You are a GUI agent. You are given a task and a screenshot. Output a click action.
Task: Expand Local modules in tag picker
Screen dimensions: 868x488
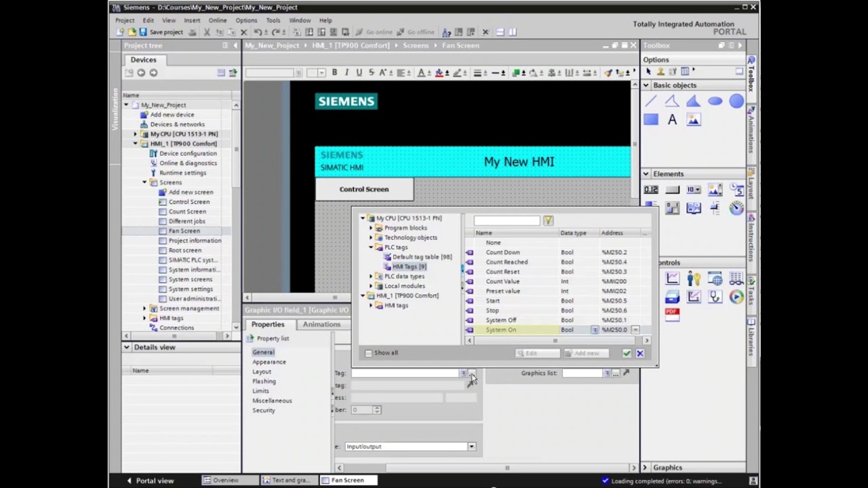click(x=371, y=286)
